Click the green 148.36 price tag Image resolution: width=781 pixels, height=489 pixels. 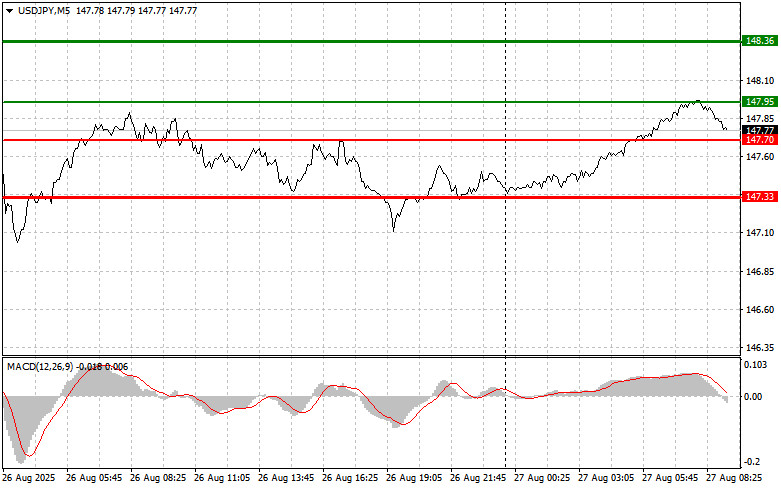[x=760, y=41]
